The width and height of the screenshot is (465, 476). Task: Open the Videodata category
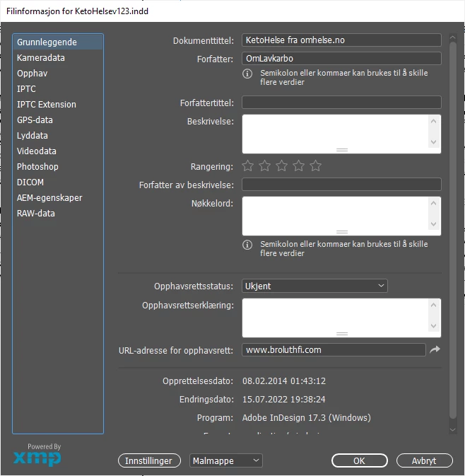coord(58,151)
